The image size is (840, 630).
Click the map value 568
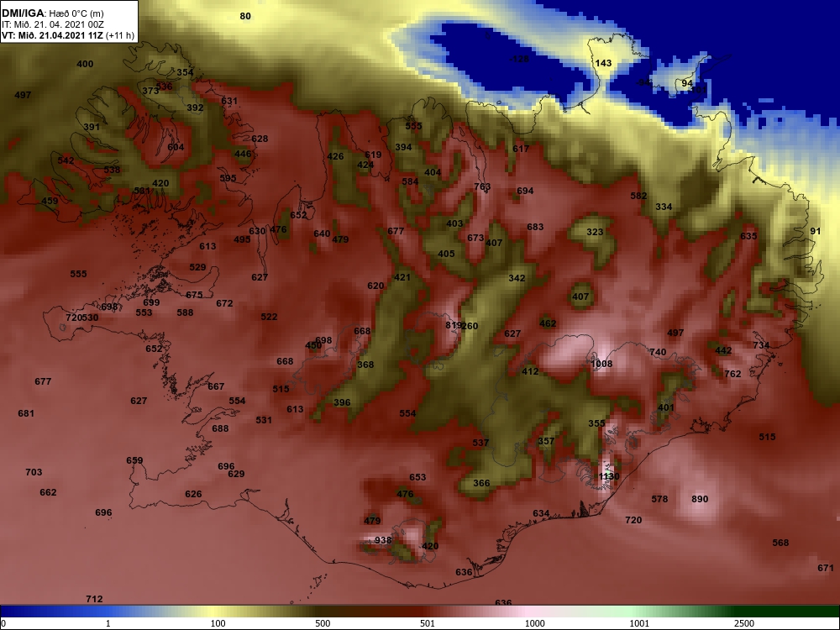pyautogui.click(x=780, y=543)
